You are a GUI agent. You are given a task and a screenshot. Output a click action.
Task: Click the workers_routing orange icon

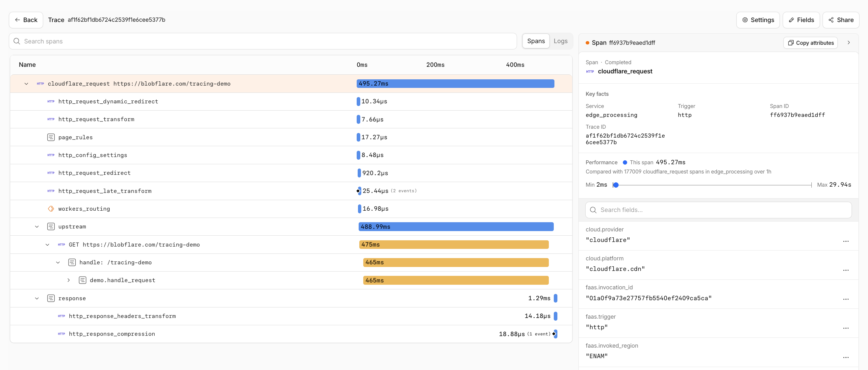[51, 209]
